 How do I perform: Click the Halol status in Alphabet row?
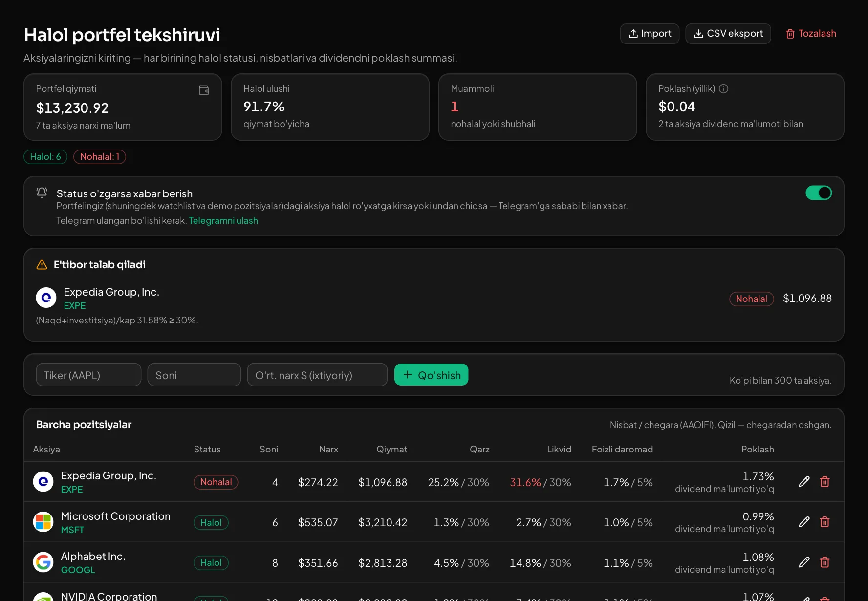[x=211, y=563]
